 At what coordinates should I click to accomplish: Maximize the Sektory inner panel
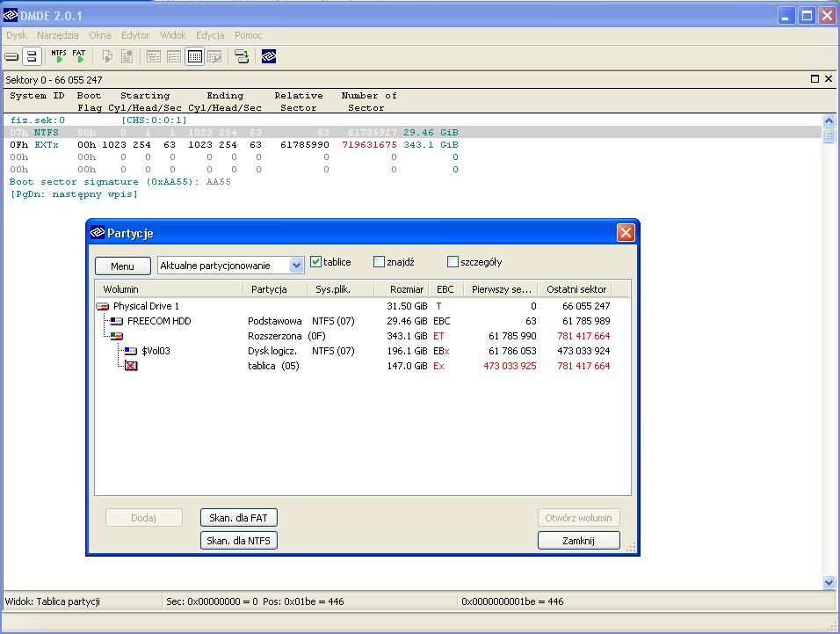(815, 79)
